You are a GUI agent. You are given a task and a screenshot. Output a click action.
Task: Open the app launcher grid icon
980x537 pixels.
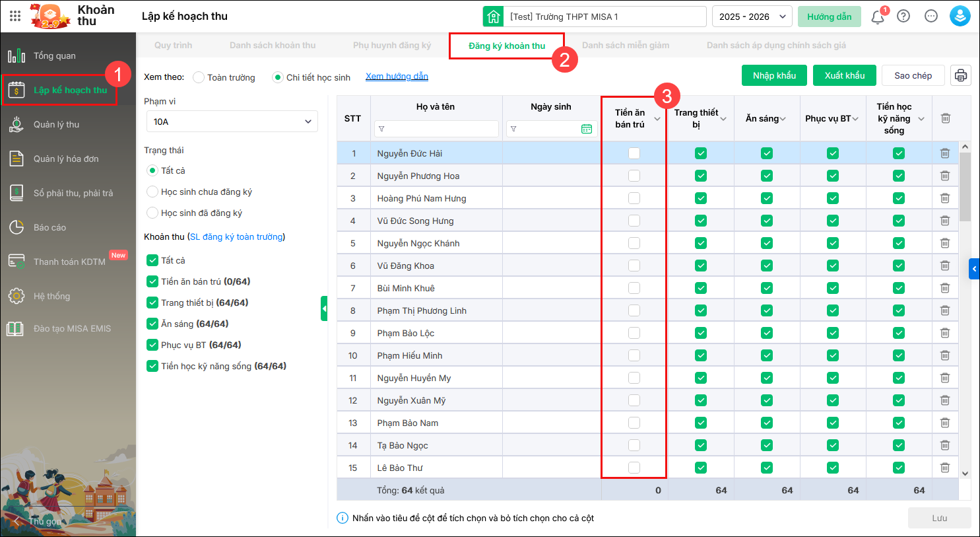pos(15,16)
